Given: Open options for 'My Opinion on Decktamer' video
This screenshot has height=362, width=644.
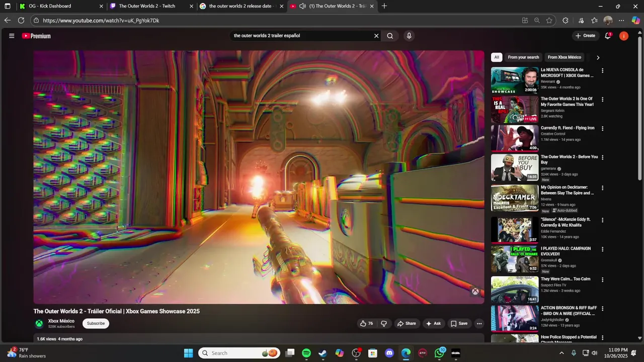Looking at the screenshot, I should 602,188.
